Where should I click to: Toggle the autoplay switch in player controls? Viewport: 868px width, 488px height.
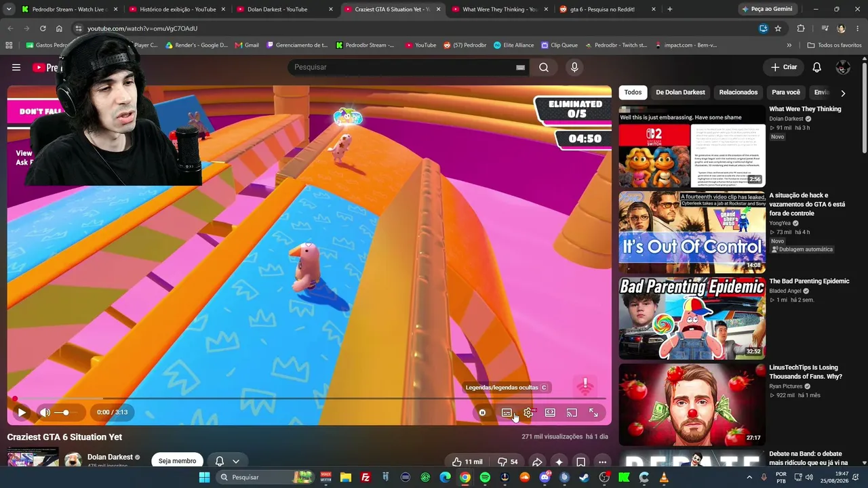[x=482, y=412]
